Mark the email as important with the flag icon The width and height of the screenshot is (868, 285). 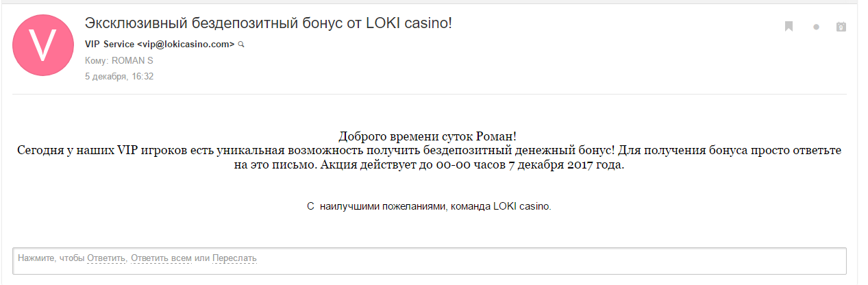(789, 27)
